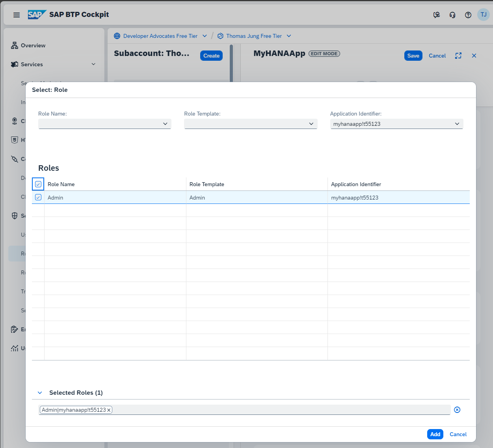This screenshot has height=448, width=493.
Task: Cancel editing MyHANAApp
Action: (x=437, y=56)
